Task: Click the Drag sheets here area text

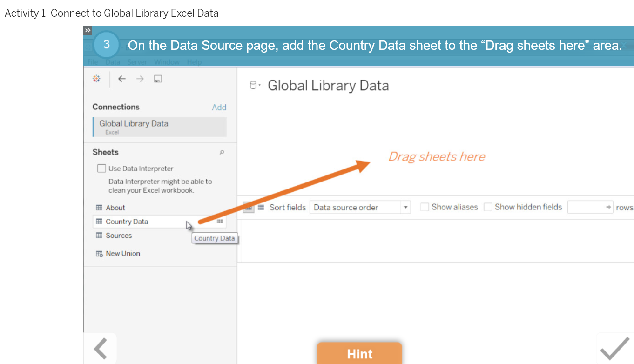Action: (x=437, y=156)
